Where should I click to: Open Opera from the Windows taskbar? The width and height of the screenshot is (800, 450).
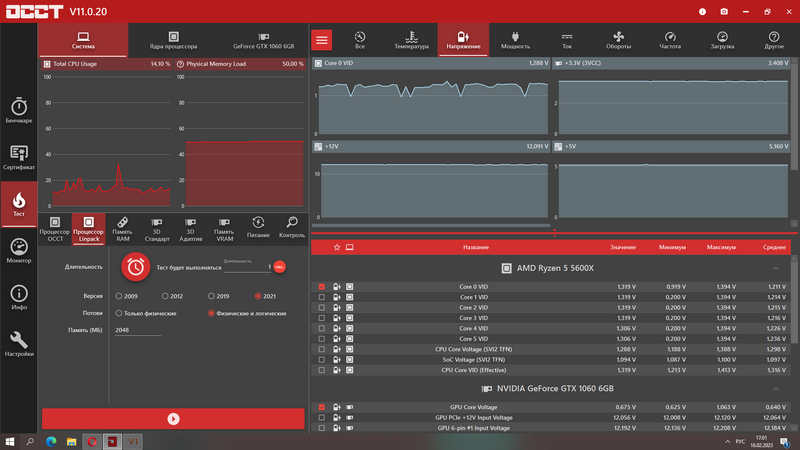tap(92, 441)
